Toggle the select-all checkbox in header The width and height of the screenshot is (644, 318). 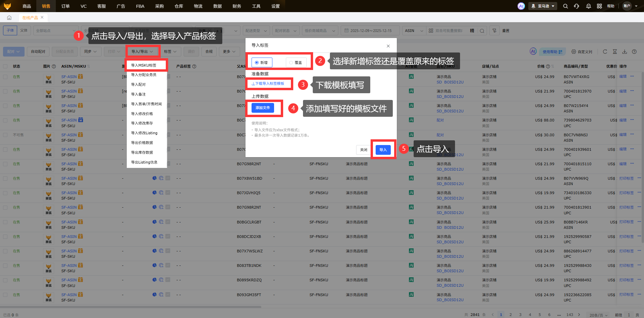(5, 66)
